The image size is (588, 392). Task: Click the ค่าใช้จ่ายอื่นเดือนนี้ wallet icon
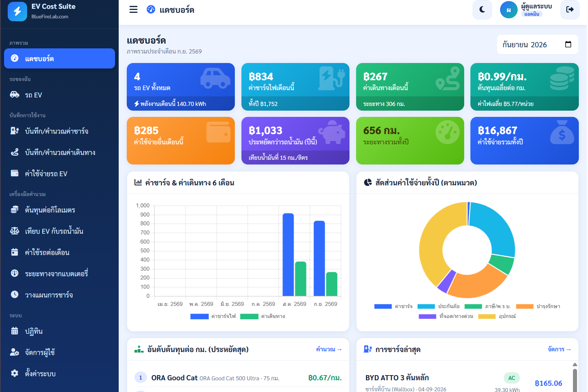[218, 132]
